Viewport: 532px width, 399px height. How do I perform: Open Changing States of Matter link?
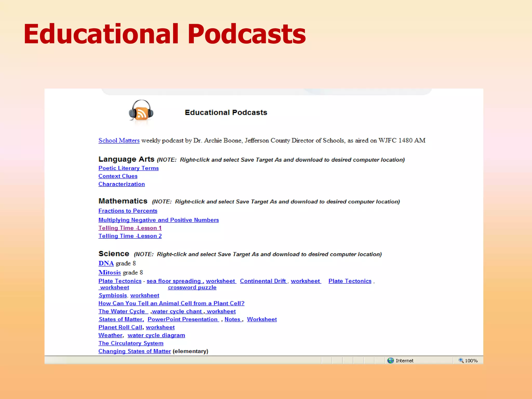135,351
